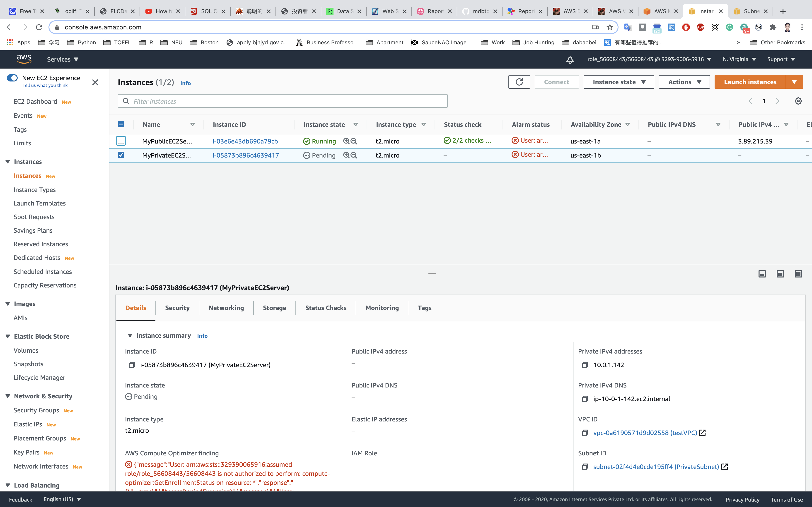
Task: Open the Instance state dropdown
Action: [618, 82]
